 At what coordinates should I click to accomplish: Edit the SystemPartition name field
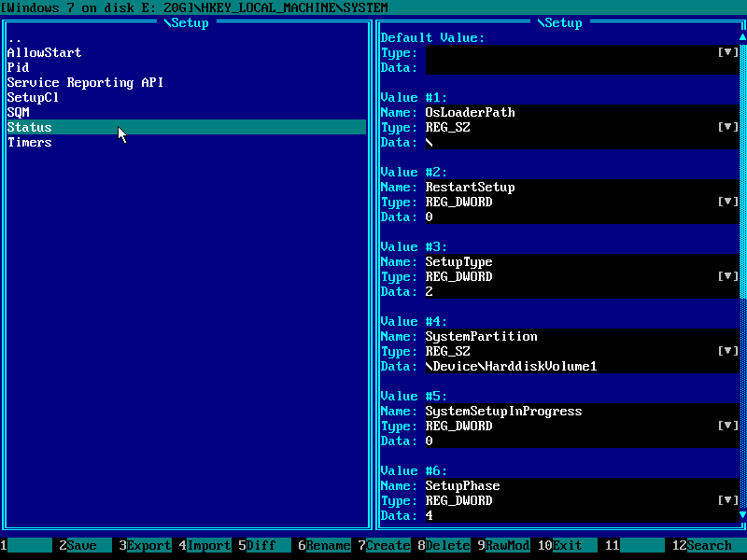tap(582, 336)
